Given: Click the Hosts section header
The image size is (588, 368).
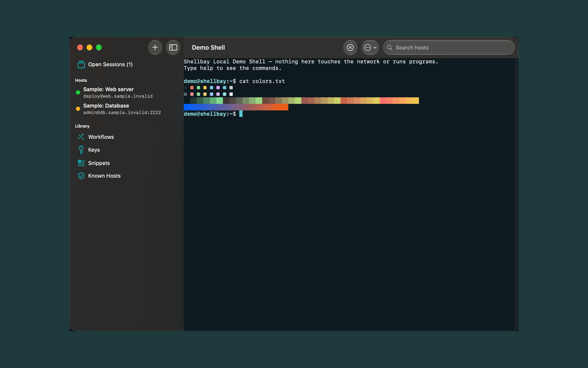Looking at the screenshot, I should [81, 80].
